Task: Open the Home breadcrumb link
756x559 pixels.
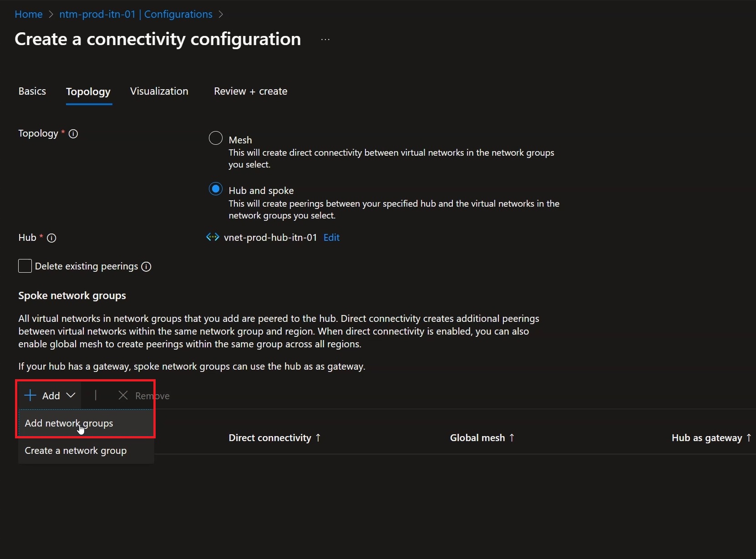Action: coord(29,14)
